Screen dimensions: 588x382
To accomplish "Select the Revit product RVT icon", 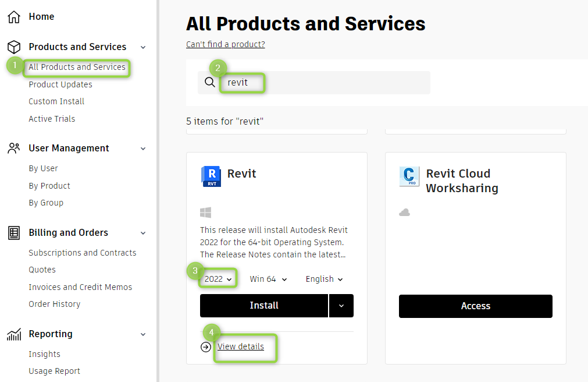I will click(x=211, y=176).
